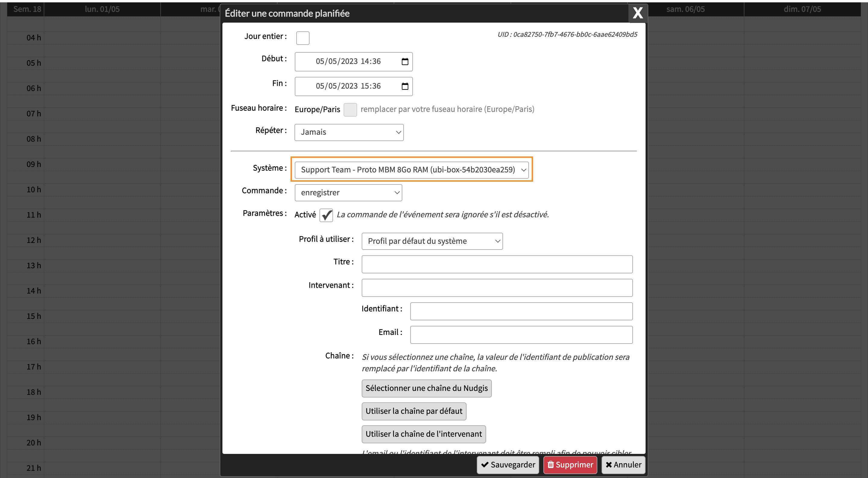Open the calendar picker for Fin
Screen dimensions: 868x478
[405, 86]
